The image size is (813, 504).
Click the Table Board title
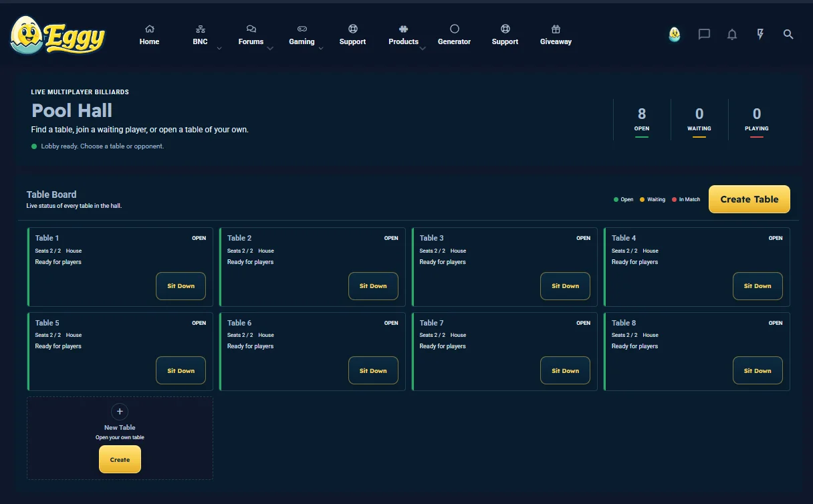pos(51,195)
